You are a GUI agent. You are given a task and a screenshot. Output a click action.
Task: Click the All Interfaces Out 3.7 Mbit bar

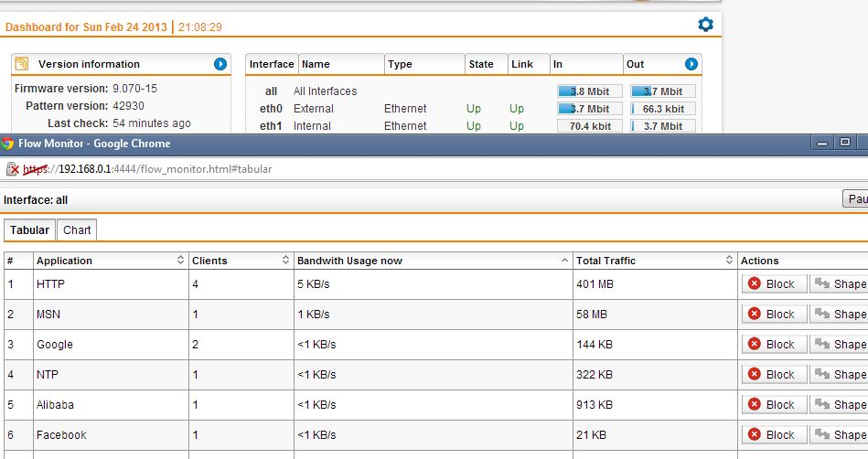662,91
